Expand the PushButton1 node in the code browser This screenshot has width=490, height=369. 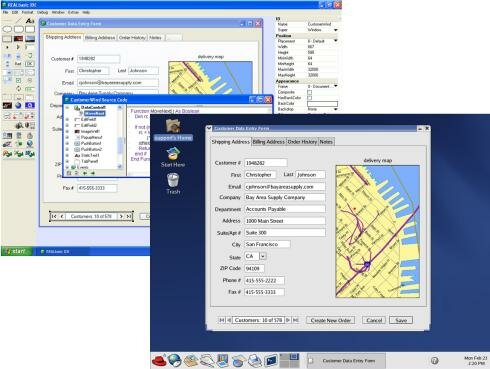pyautogui.click(x=67, y=143)
